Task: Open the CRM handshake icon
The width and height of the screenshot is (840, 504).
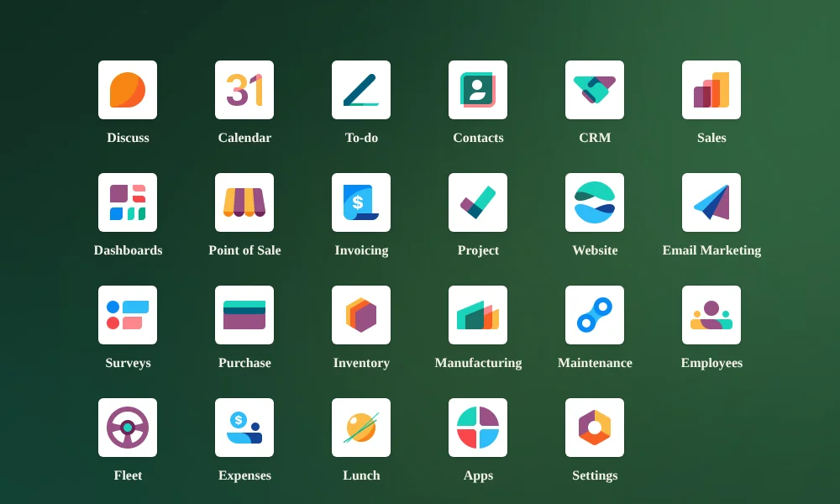Action: coord(595,90)
